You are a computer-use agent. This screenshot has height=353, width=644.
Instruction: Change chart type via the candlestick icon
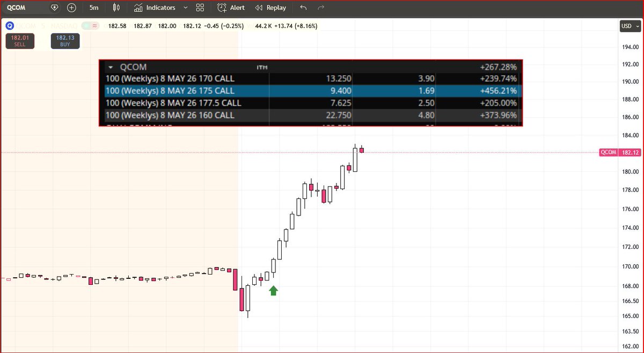[x=116, y=8]
